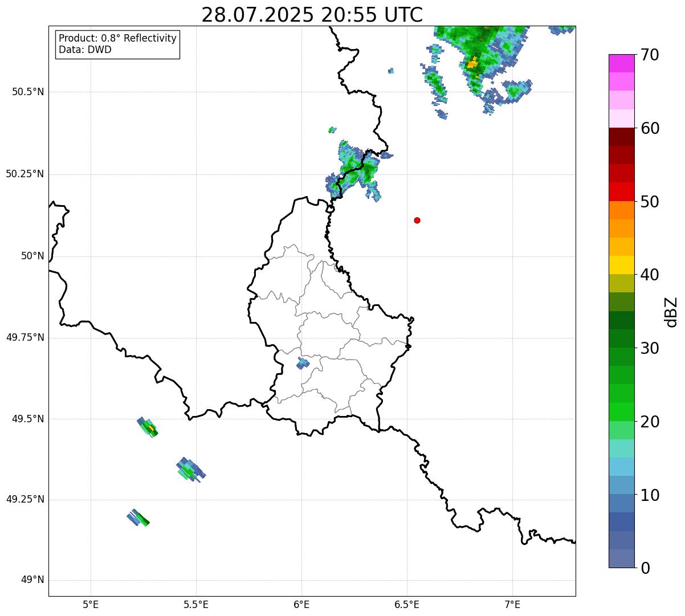685x616 pixels.
Task: Click the 60 colorbar tick label
Action: pos(650,128)
